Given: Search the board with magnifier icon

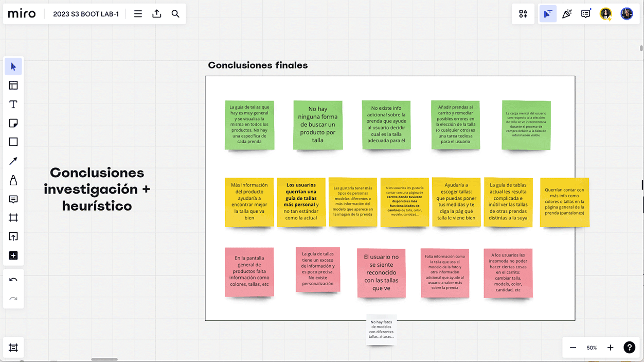Looking at the screenshot, I should (x=175, y=14).
